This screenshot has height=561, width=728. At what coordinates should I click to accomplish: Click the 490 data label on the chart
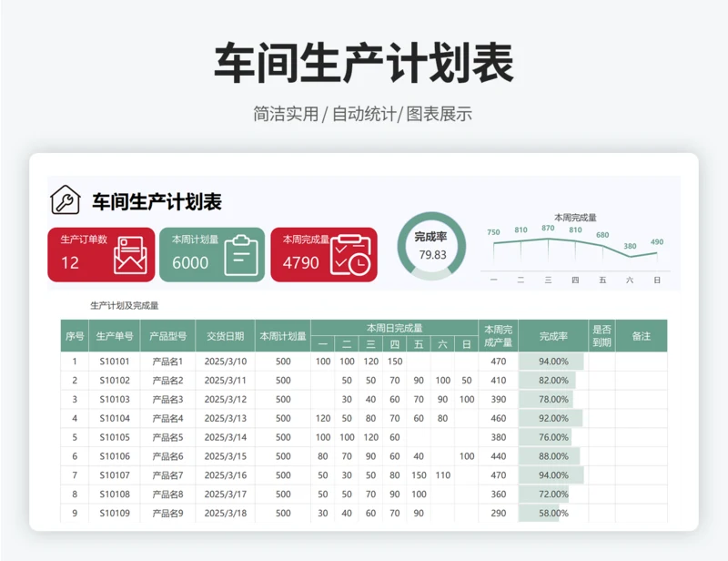tap(657, 241)
